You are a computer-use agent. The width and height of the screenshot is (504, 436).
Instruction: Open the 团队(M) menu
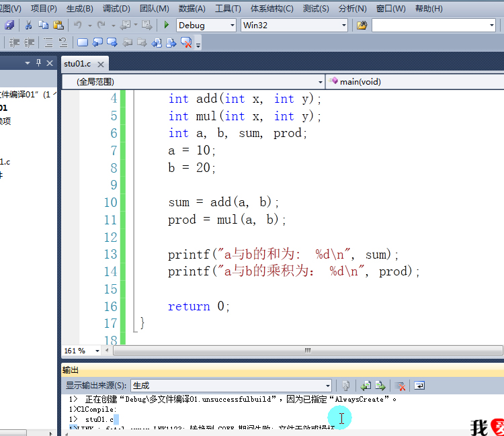coord(155,9)
